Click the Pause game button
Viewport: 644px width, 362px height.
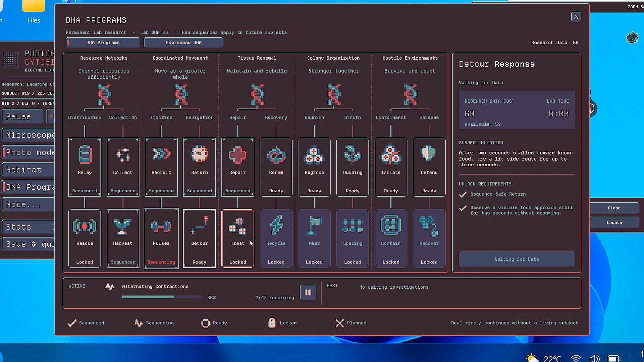pos(22,117)
